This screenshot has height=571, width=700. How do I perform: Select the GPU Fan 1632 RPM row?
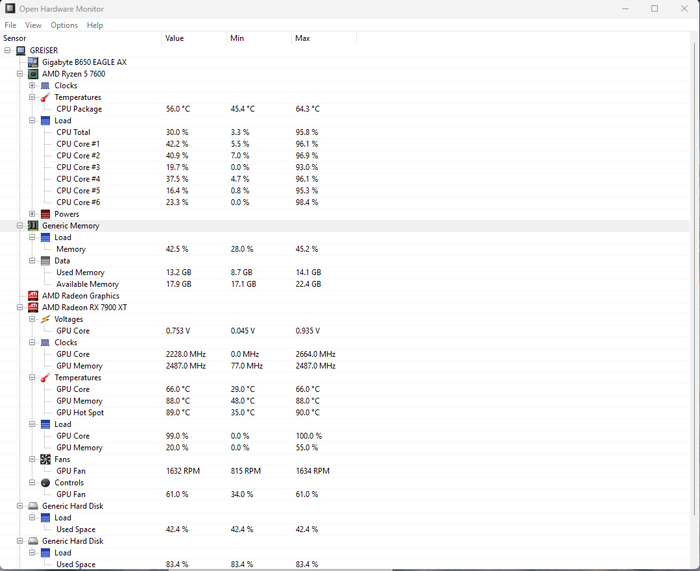click(345, 471)
